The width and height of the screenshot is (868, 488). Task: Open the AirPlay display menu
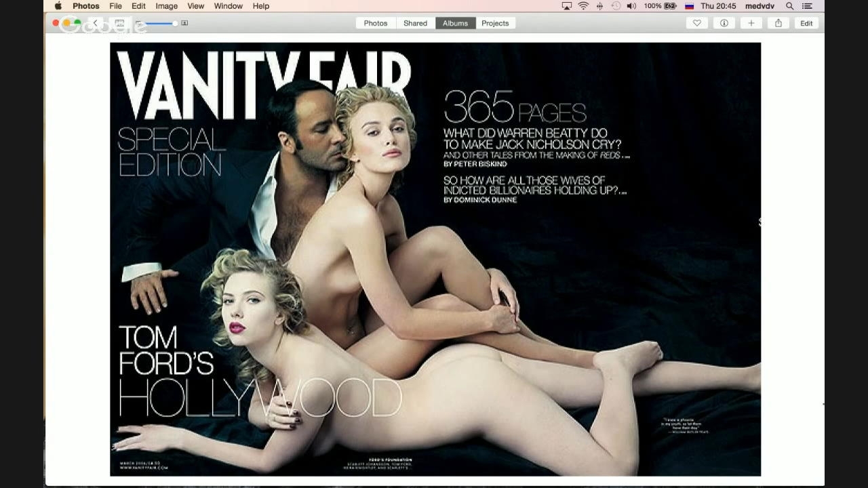click(567, 6)
